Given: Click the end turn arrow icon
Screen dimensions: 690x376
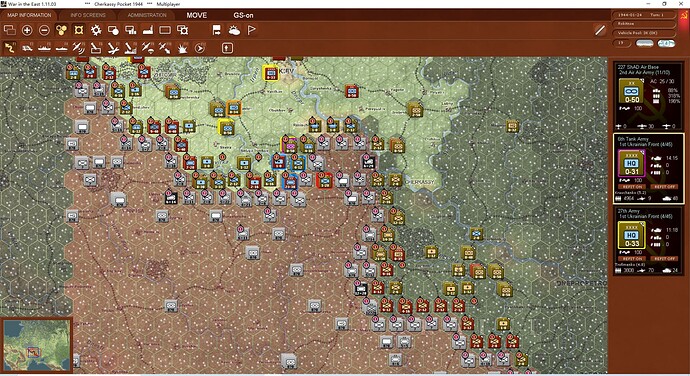Looking at the screenshot, I should click(x=199, y=48).
